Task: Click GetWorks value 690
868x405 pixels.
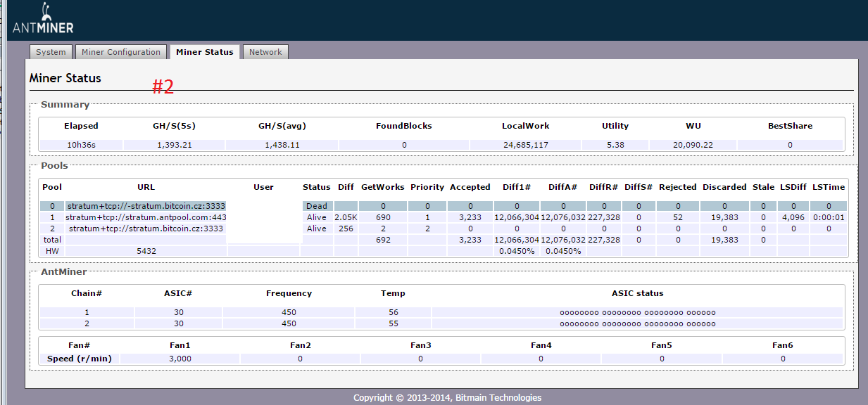Action: (383, 217)
